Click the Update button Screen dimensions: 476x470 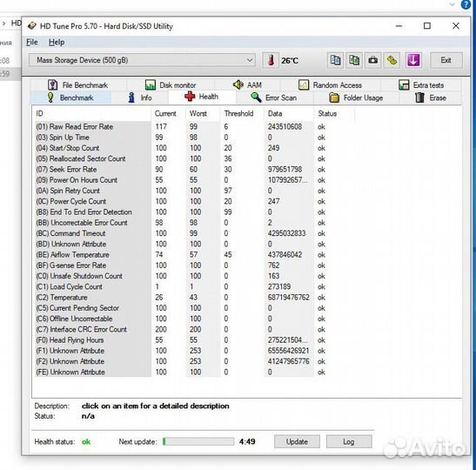pyautogui.click(x=297, y=441)
